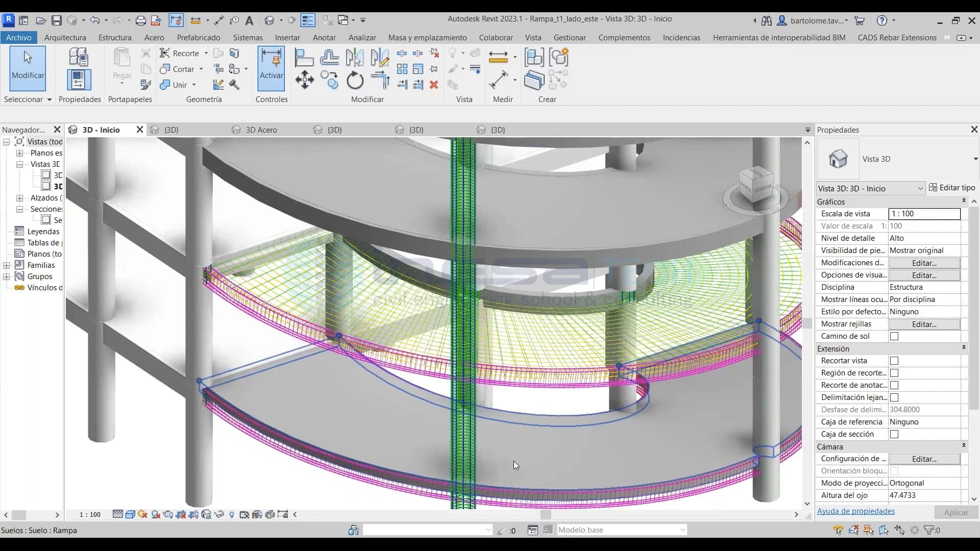This screenshot has height=551, width=980.
Task: Click the reveal hidden elements lightbulb
Action: [232, 514]
